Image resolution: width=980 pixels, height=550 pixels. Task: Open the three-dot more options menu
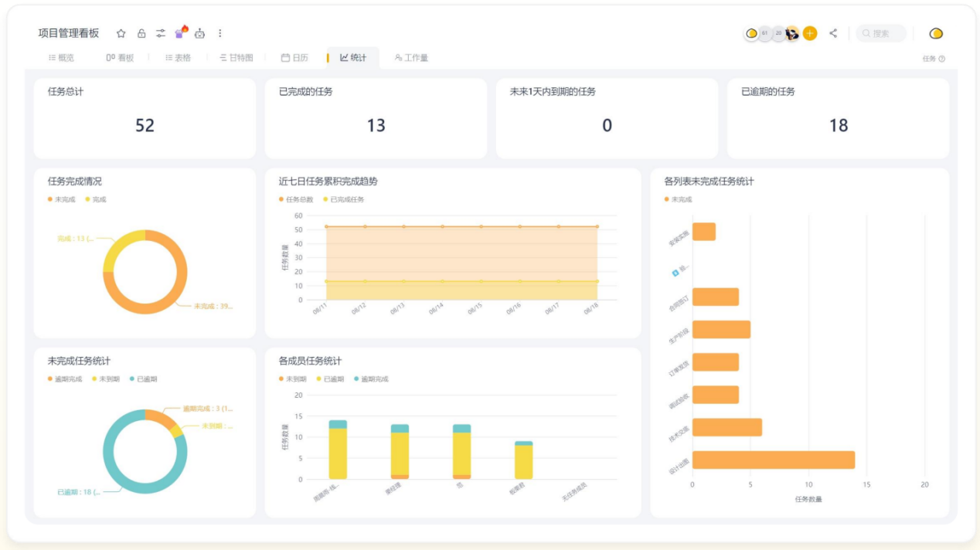tap(220, 33)
